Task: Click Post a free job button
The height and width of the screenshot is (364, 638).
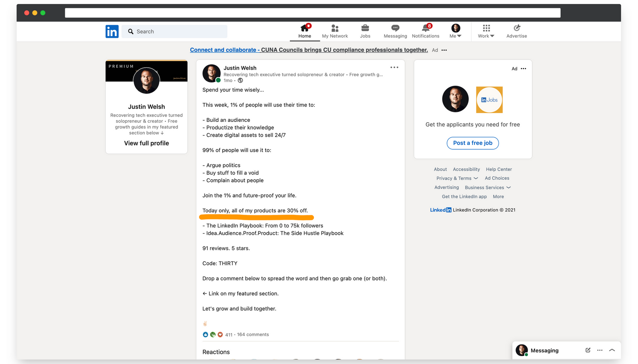Action: point(473,143)
